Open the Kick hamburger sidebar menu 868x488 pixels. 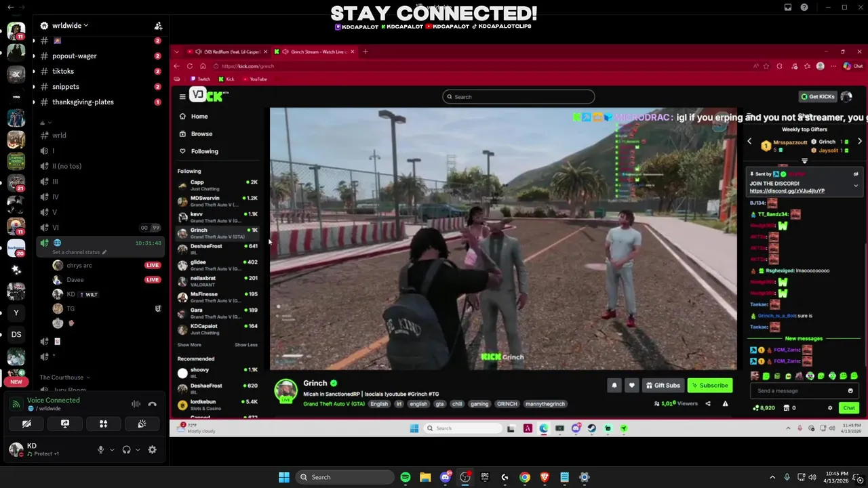[x=182, y=96]
